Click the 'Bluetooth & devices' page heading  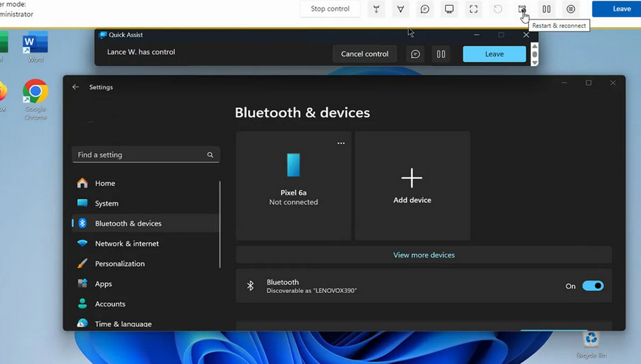pyautogui.click(x=302, y=113)
